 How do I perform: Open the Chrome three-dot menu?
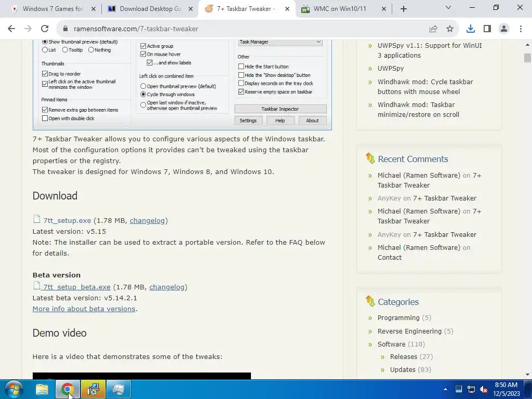[521, 29]
